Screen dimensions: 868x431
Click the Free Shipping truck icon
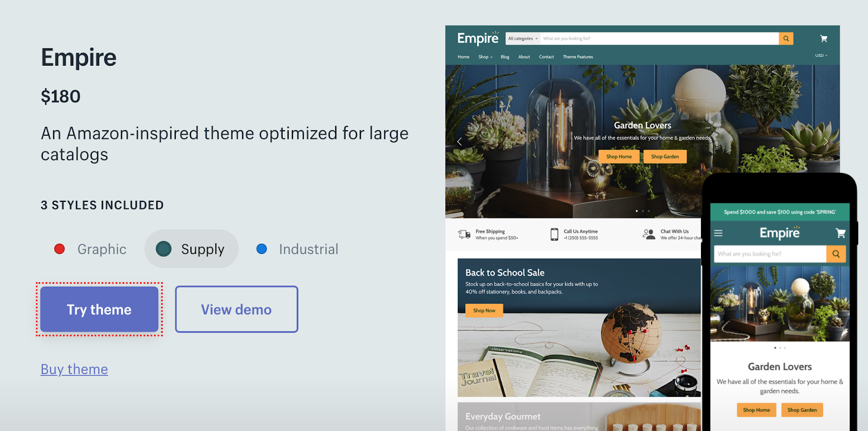click(x=464, y=234)
